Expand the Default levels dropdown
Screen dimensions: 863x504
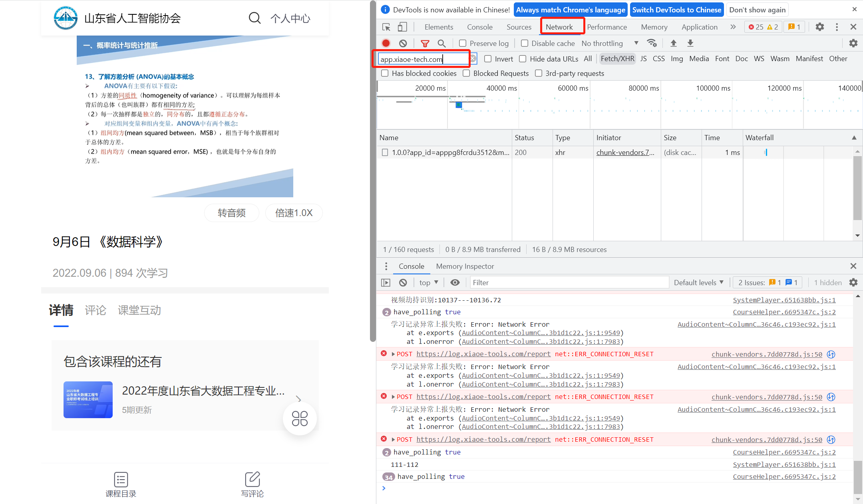698,282
